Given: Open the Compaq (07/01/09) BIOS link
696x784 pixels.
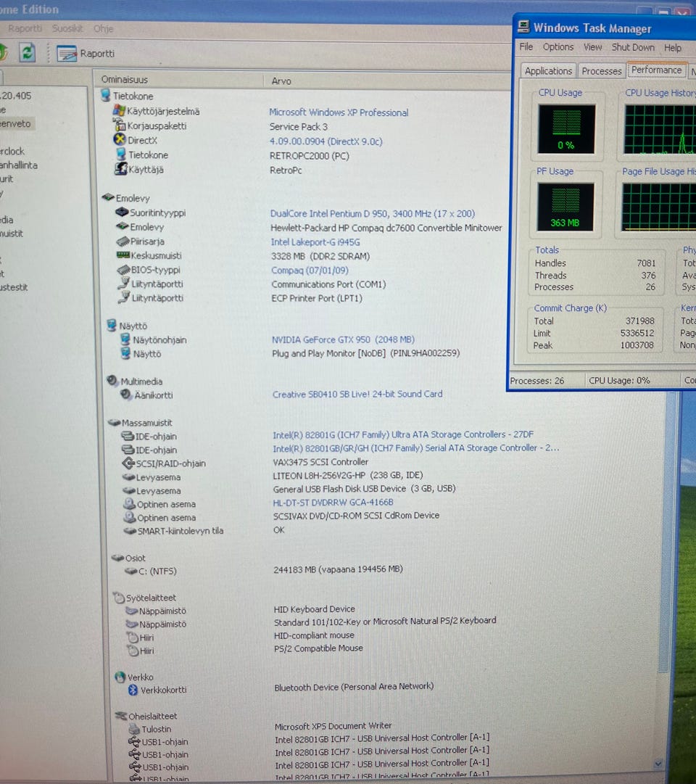Looking at the screenshot, I should point(310,270).
